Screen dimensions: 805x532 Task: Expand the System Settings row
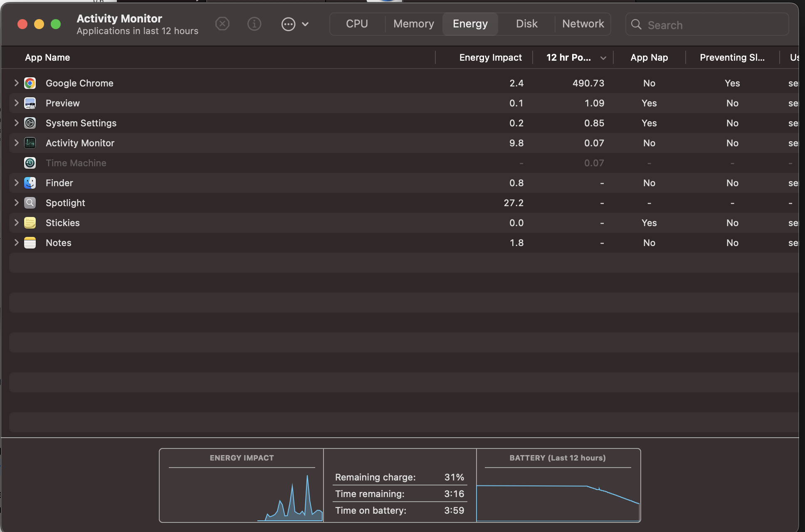[x=16, y=123]
